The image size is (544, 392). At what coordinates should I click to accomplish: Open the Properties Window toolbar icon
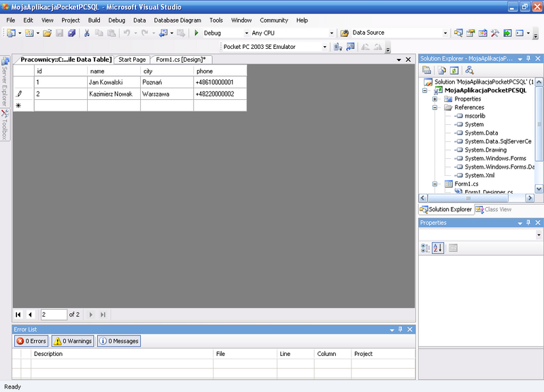tap(471, 33)
